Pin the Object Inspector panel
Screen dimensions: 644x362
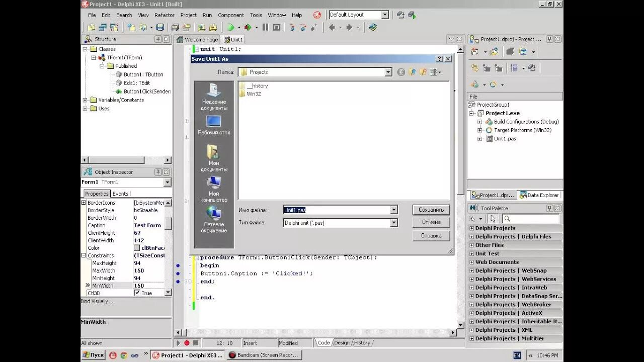(x=158, y=172)
